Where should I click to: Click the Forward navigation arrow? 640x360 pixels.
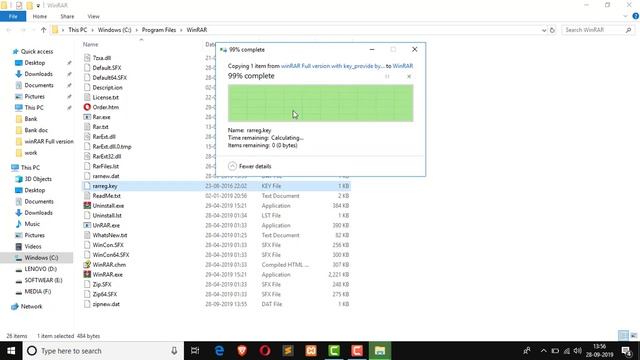[23, 30]
